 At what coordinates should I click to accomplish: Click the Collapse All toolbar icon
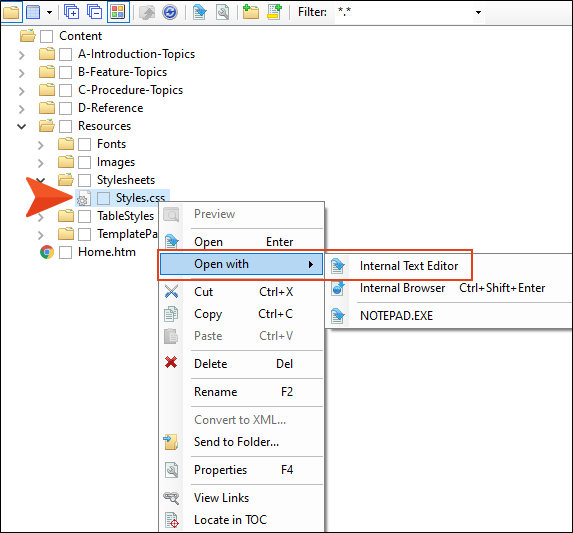tap(95, 12)
